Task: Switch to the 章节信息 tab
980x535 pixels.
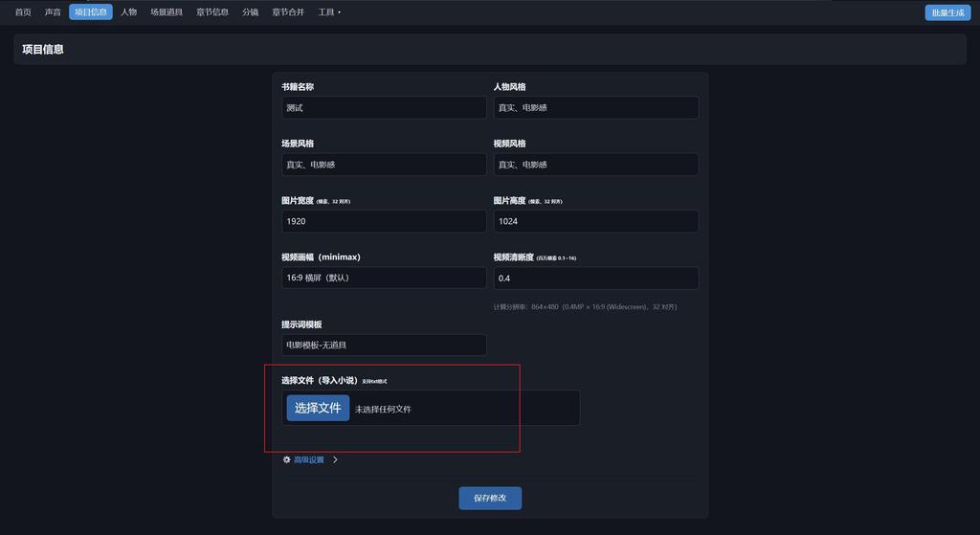Action: pos(212,11)
